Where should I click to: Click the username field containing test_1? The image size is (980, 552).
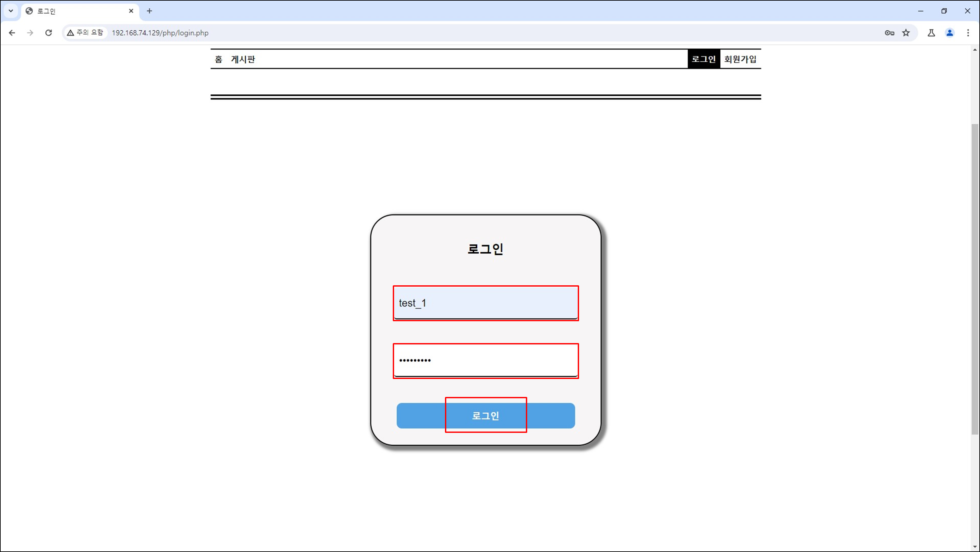(485, 303)
